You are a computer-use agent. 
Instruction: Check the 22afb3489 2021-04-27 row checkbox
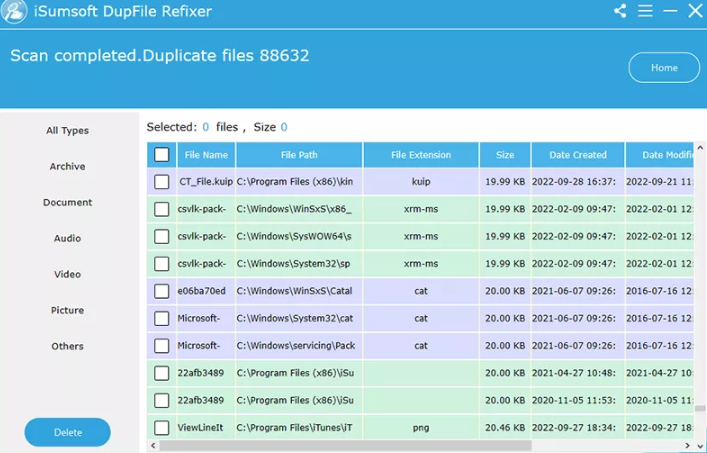click(161, 373)
